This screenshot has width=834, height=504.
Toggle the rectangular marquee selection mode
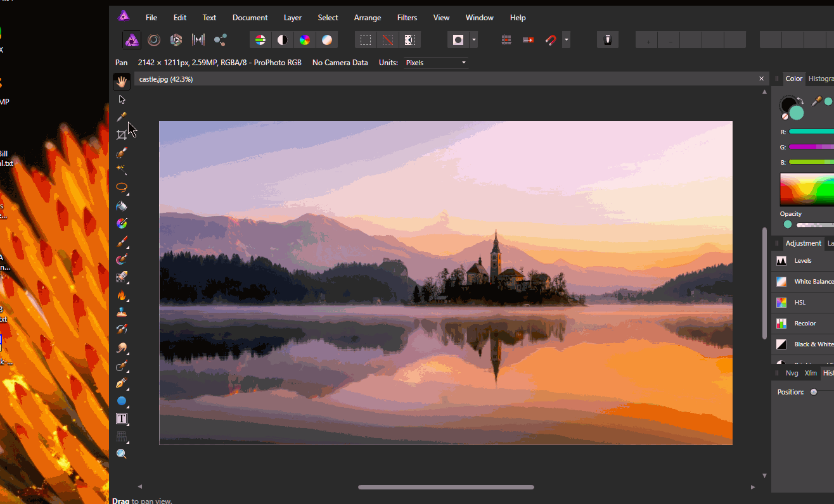click(365, 39)
